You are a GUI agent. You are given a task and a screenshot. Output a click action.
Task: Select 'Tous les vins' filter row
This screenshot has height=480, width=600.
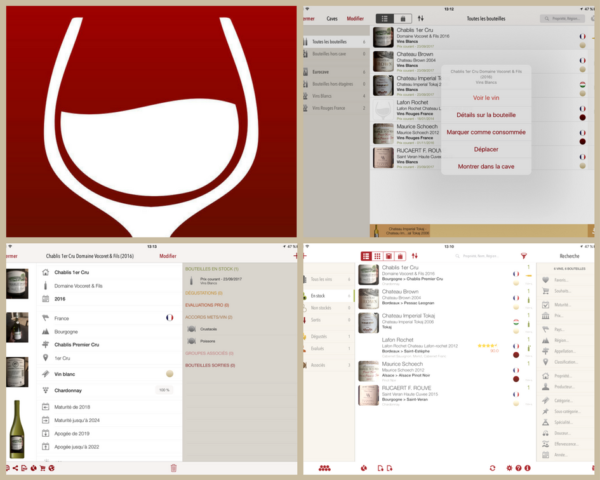329,279
